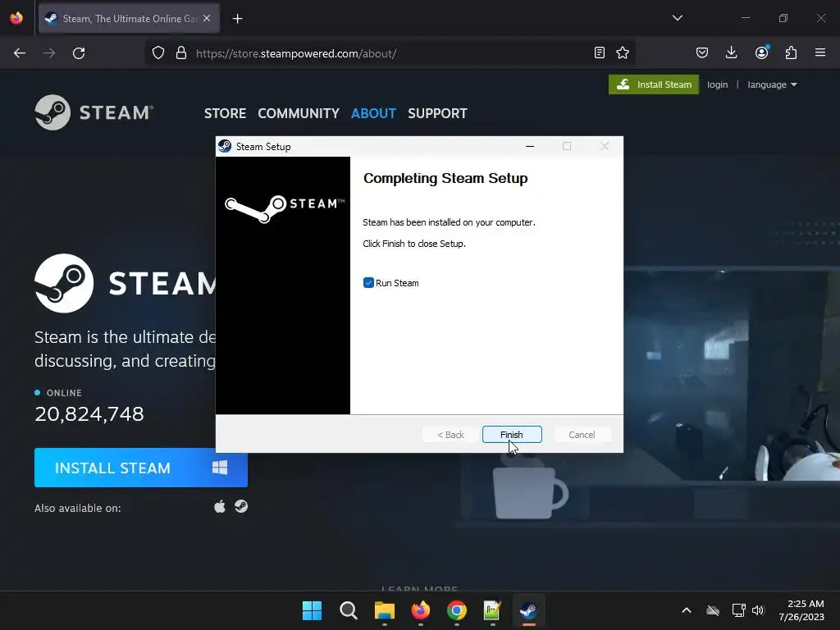
Task: Click the Back button in Steam Setup
Action: tap(450, 435)
